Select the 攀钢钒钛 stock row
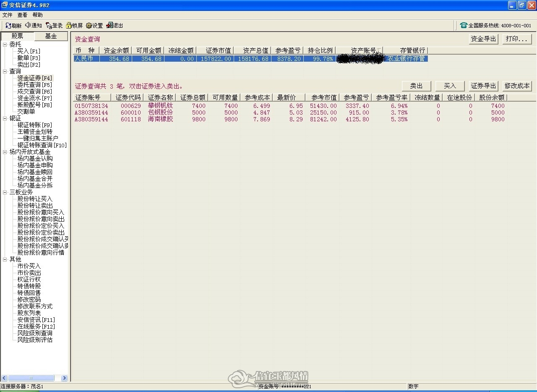 (289, 106)
